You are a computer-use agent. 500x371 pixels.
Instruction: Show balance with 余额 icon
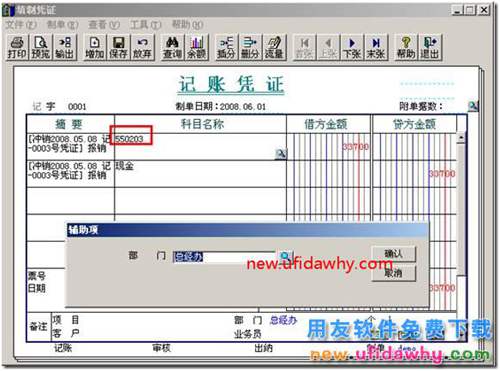(x=196, y=47)
